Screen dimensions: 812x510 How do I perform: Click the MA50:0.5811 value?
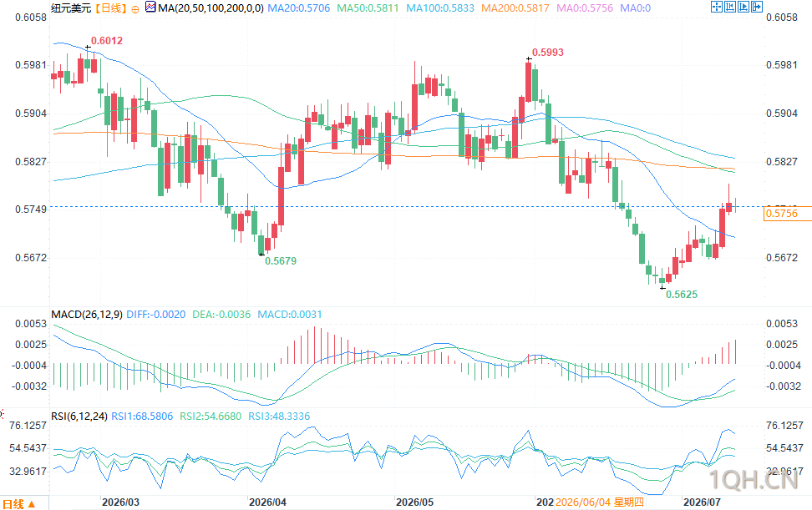(368, 8)
